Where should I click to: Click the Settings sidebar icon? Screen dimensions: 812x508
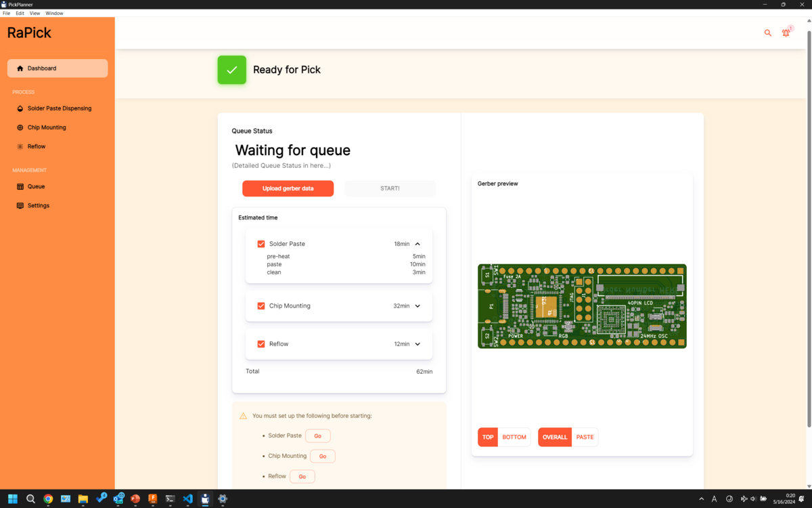pyautogui.click(x=20, y=205)
